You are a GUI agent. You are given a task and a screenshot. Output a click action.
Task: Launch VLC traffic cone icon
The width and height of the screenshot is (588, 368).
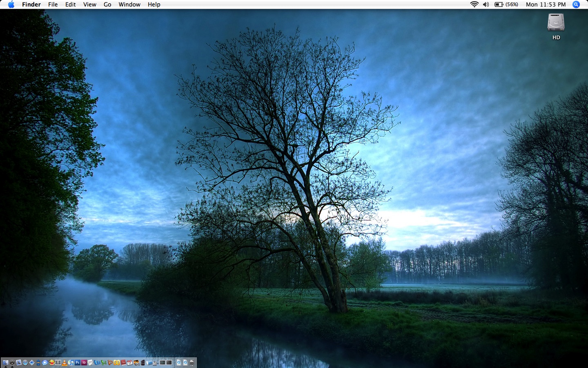click(65, 362)
